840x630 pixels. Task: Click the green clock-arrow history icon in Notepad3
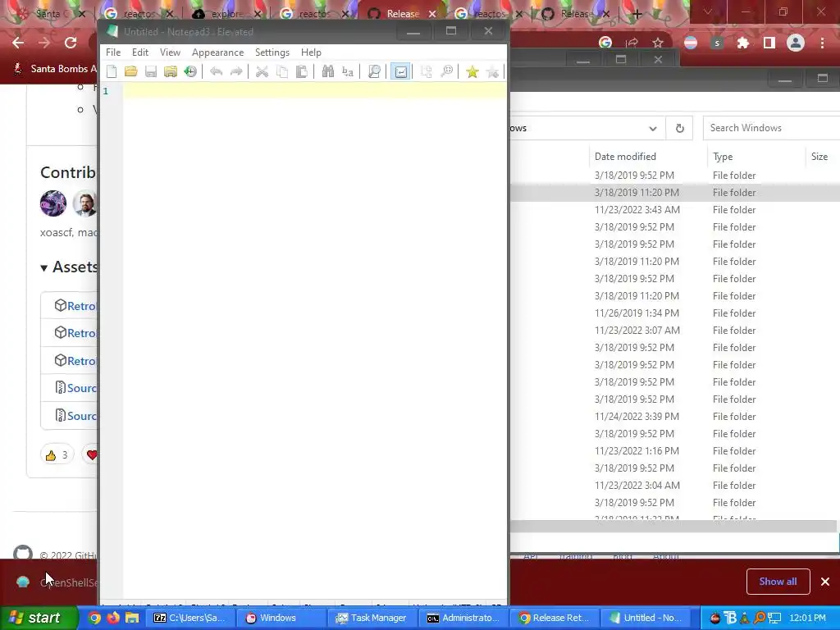click(x=190, y=71)
